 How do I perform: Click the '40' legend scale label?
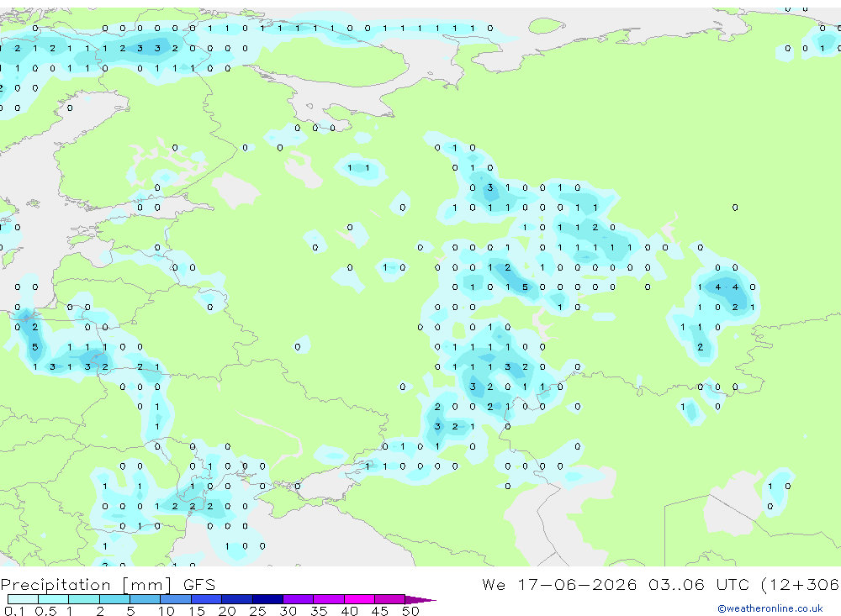[x=349, y=611]
